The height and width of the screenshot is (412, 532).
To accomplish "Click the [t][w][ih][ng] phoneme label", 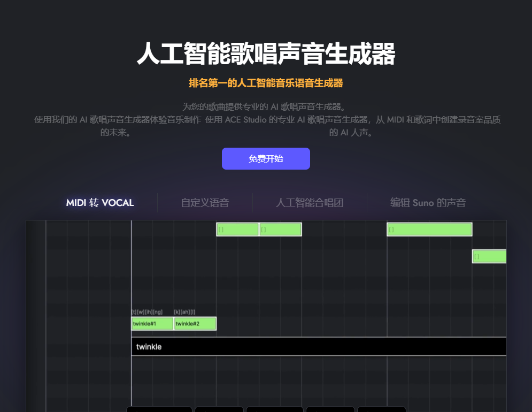I will click(147, 312).
